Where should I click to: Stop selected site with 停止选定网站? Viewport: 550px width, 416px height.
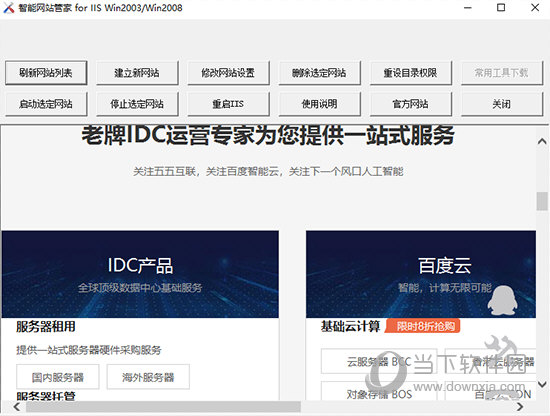pyautogui.click(x=137, y=104)
